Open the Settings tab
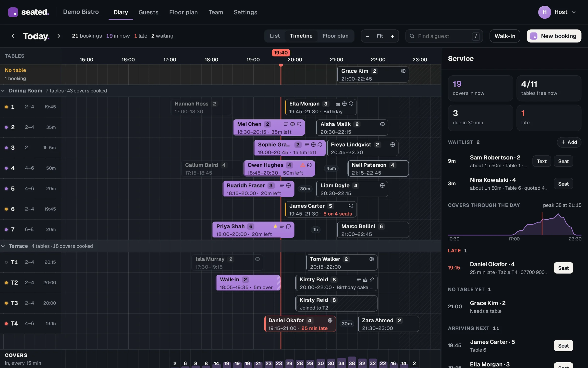This screenshot has width=588, height=368. click(245, 12)
